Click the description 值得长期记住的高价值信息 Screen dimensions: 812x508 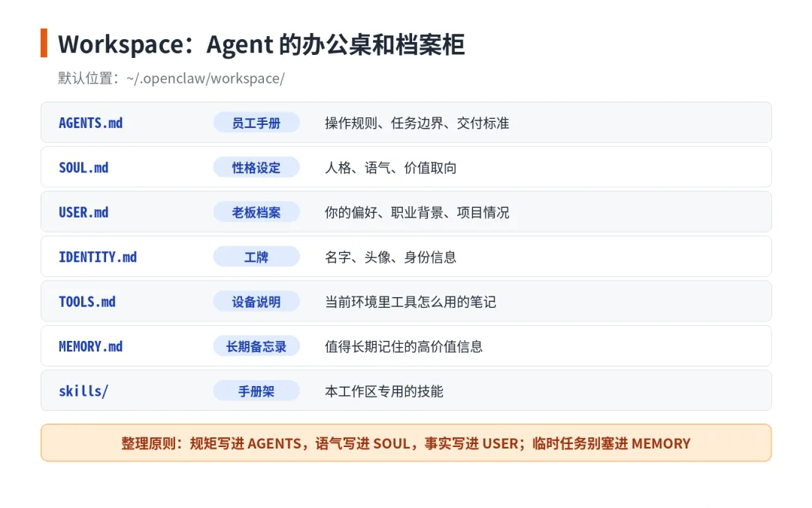(404, 346)
